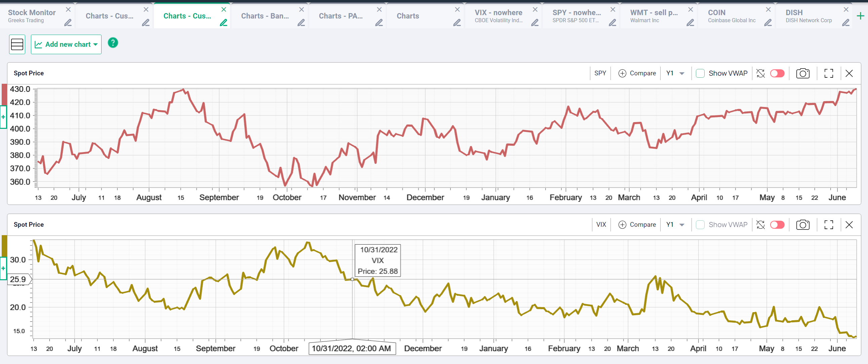The width and height of the screenshot is (868, 364).
Task: Click the Spot Price title on VIX chart
Action: click(29, 225)
